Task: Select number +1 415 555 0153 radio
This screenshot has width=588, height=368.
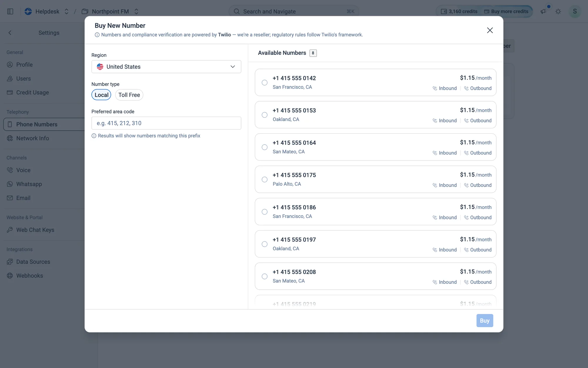Action: click(265, 115)
